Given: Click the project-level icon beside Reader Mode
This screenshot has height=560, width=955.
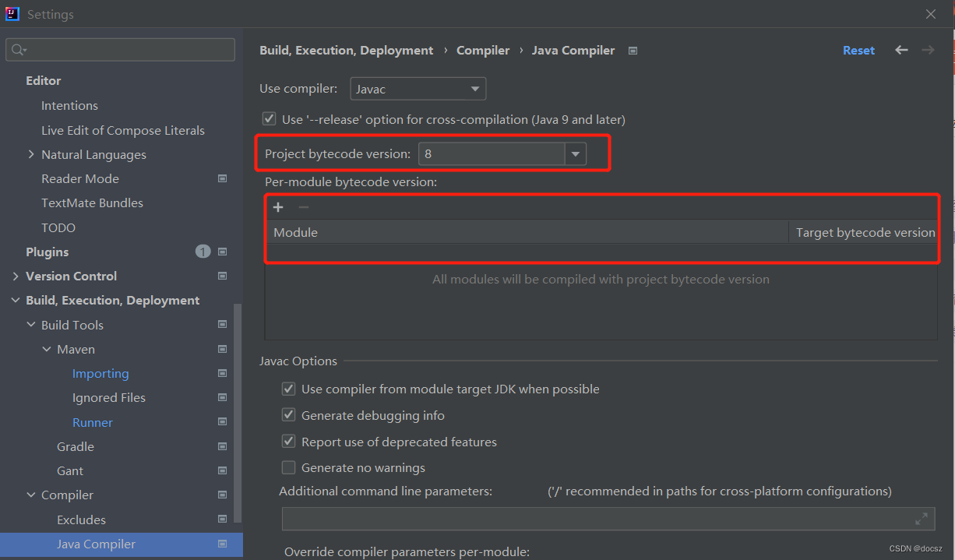Looking at the screenshot, I should 222,178.
